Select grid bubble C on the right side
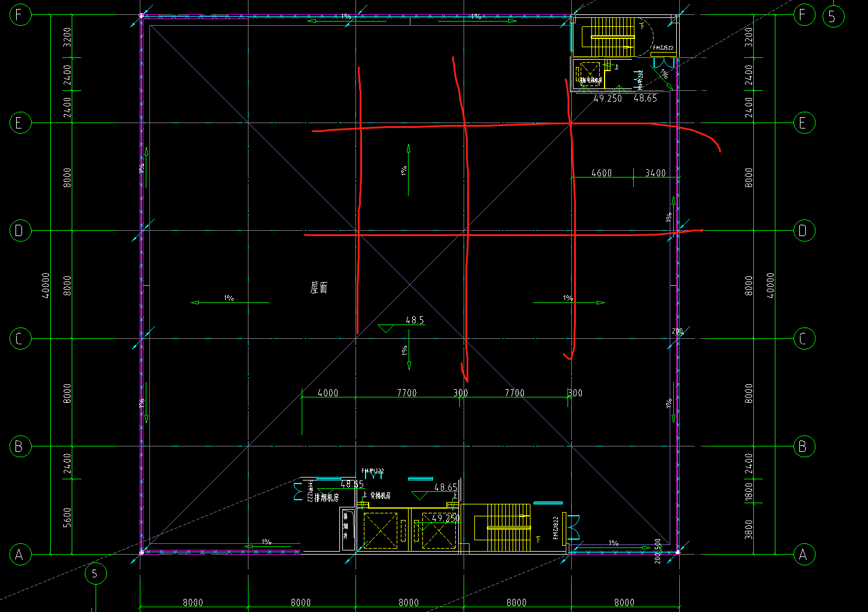The image size is (868, 612). [x=803, y=339]
